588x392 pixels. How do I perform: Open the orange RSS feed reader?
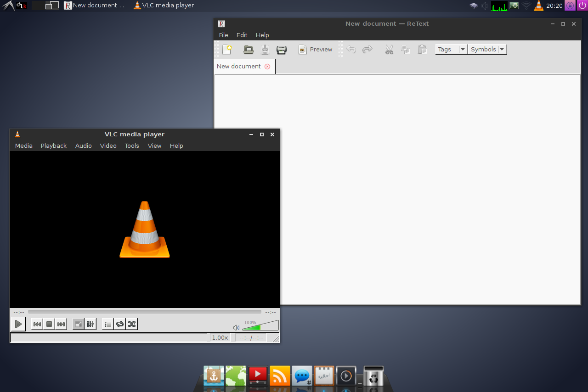(x=280, y=376)
